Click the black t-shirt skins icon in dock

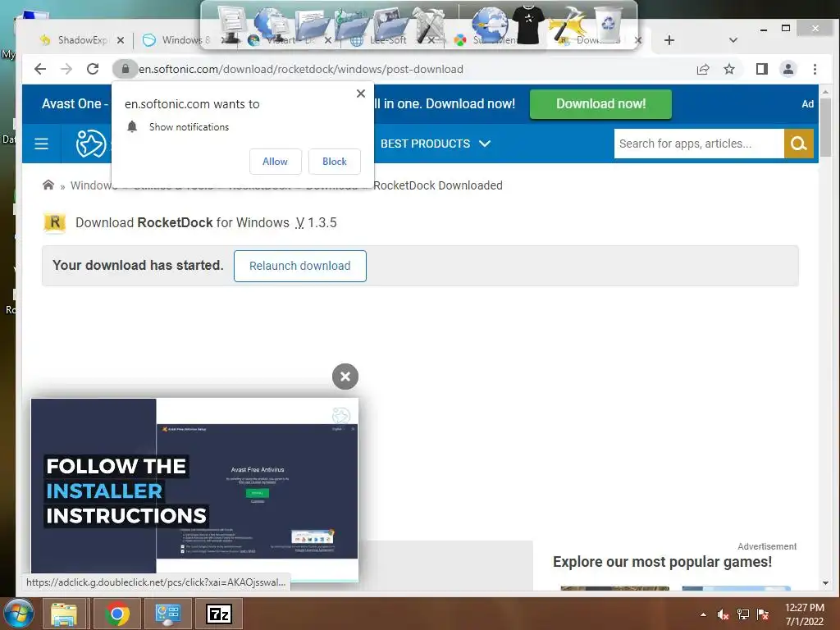(x=529, y=25)
